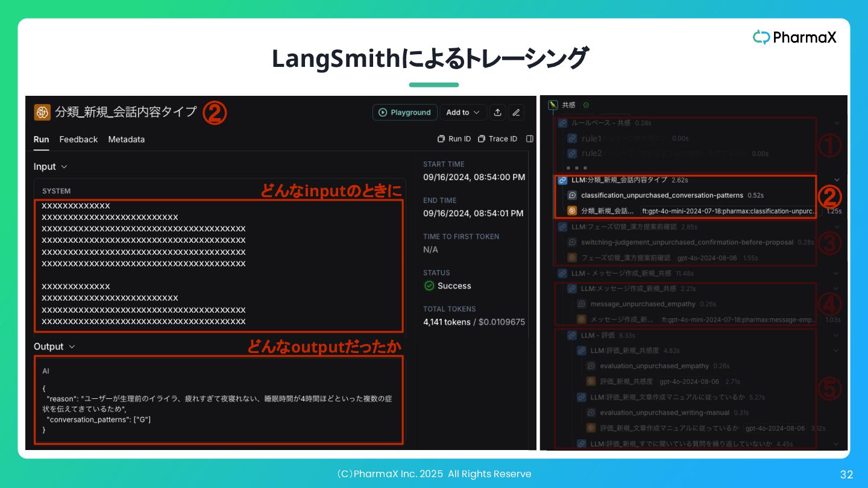Click the chain icon beside rule2

(x=573, y=154)
